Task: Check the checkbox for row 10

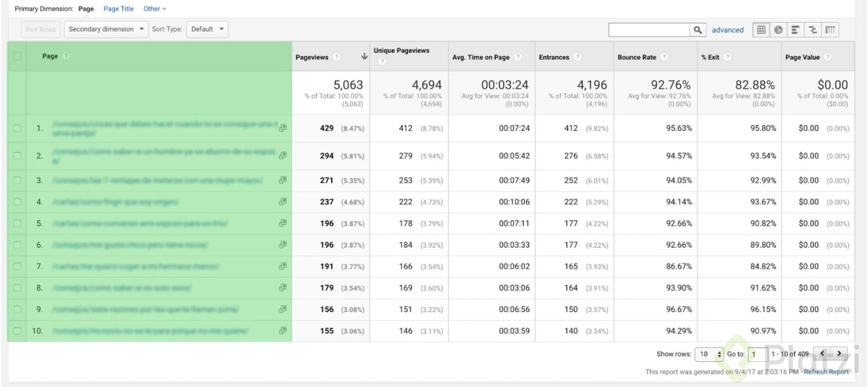Action: (17, 331)
